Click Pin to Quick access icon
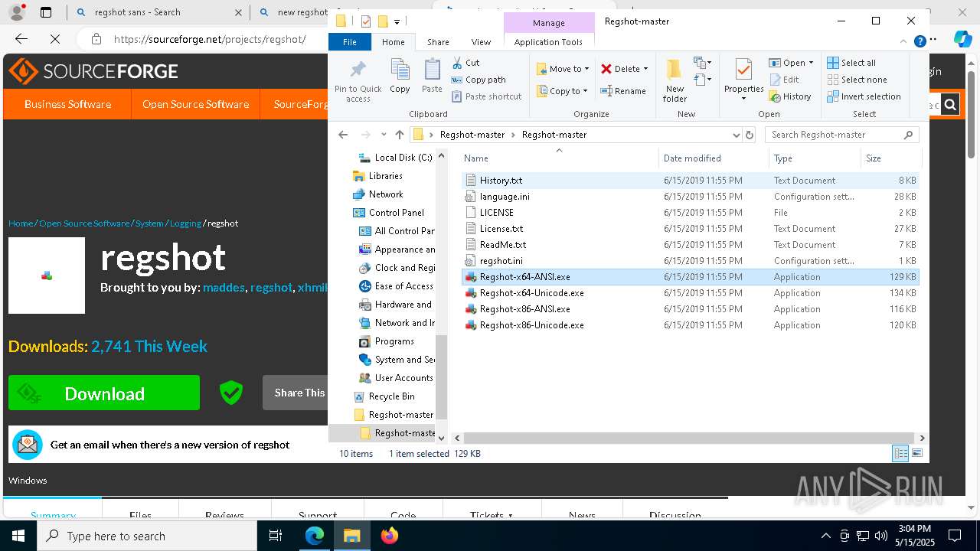980x551 pixels. [358, 80]
